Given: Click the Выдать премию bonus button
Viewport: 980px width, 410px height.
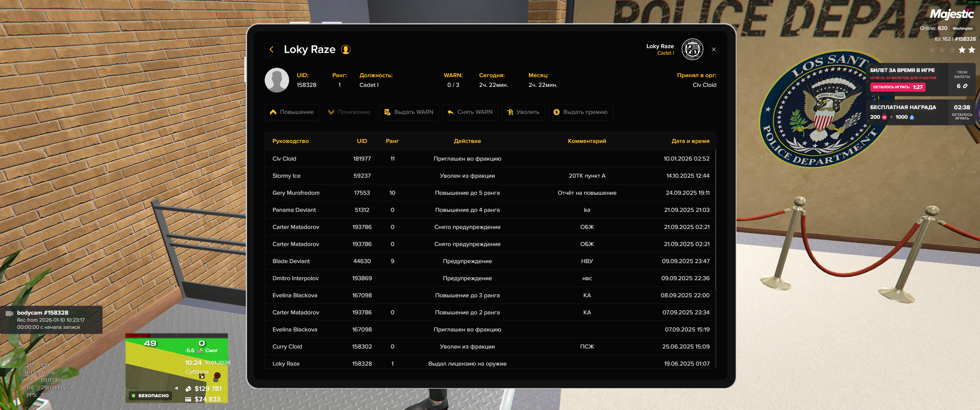Looking at the screenshot, I should pyautogui.click(x=580, y=112).
